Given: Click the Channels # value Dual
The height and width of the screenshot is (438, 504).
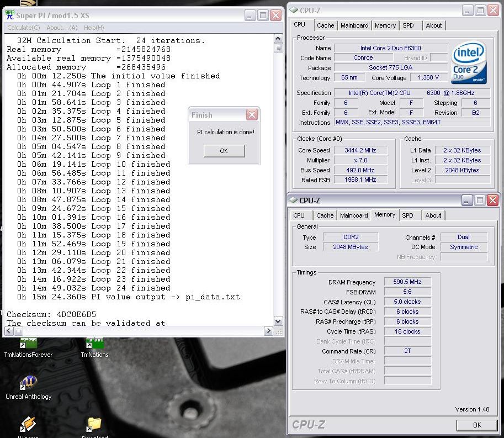Looking at the screenshot, I should pos(464,237).
